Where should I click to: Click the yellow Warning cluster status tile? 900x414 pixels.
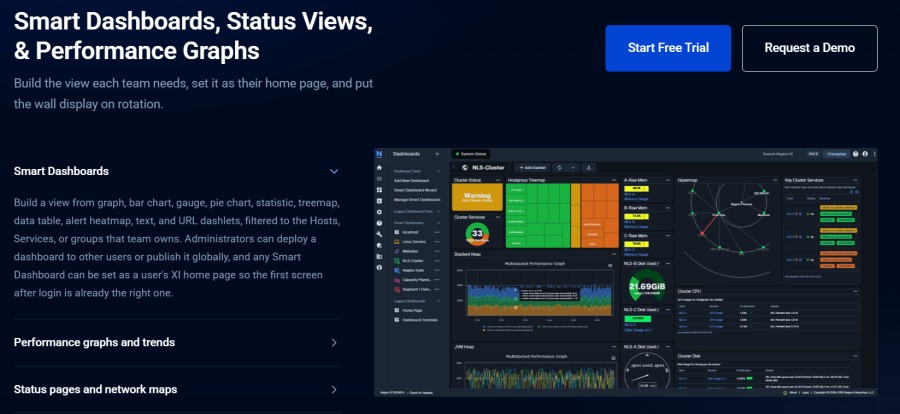[478, 197]
